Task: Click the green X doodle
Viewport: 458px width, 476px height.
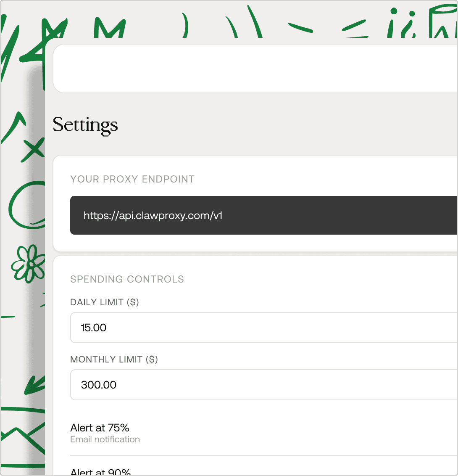Action: [x=34, y=149]
